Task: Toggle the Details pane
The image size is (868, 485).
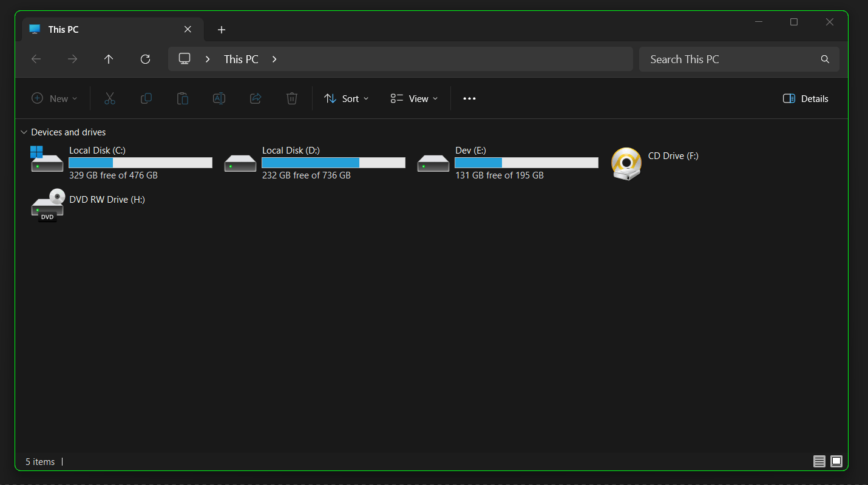Action: click(805, 98)
